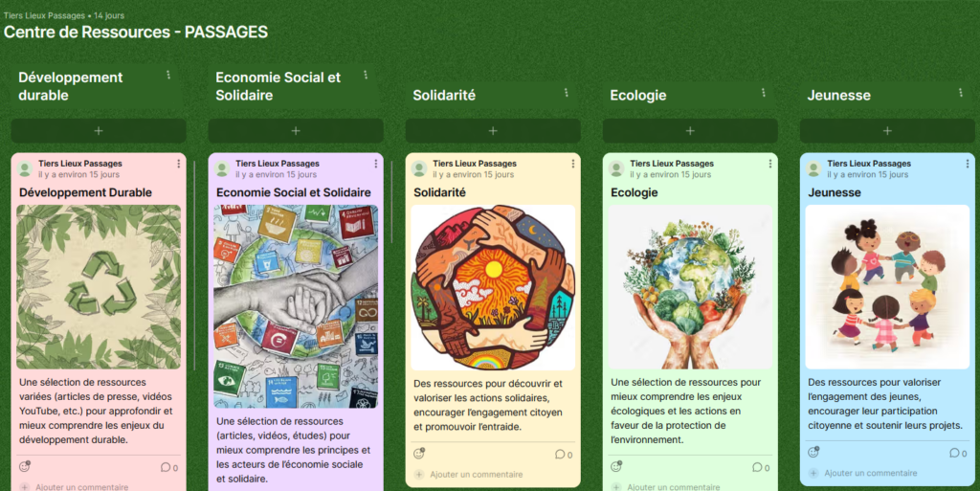Open the Développement durable column options menu
Viewport: 980px width, 491px height.
pyautogui.click(x=168, y=75)
